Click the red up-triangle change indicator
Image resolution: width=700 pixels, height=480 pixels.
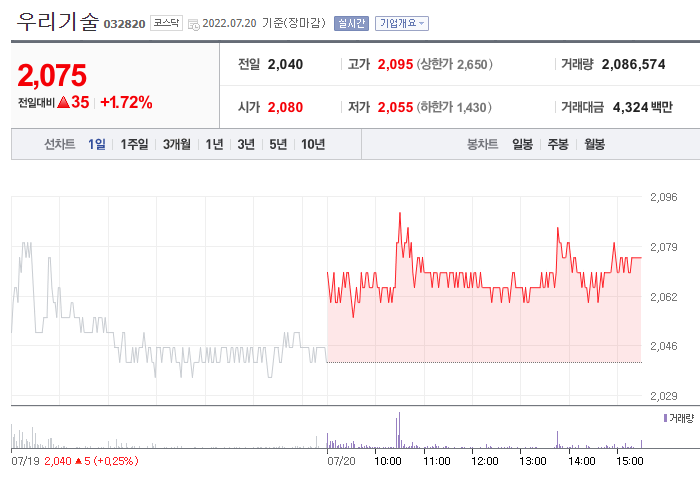(64, 102)
